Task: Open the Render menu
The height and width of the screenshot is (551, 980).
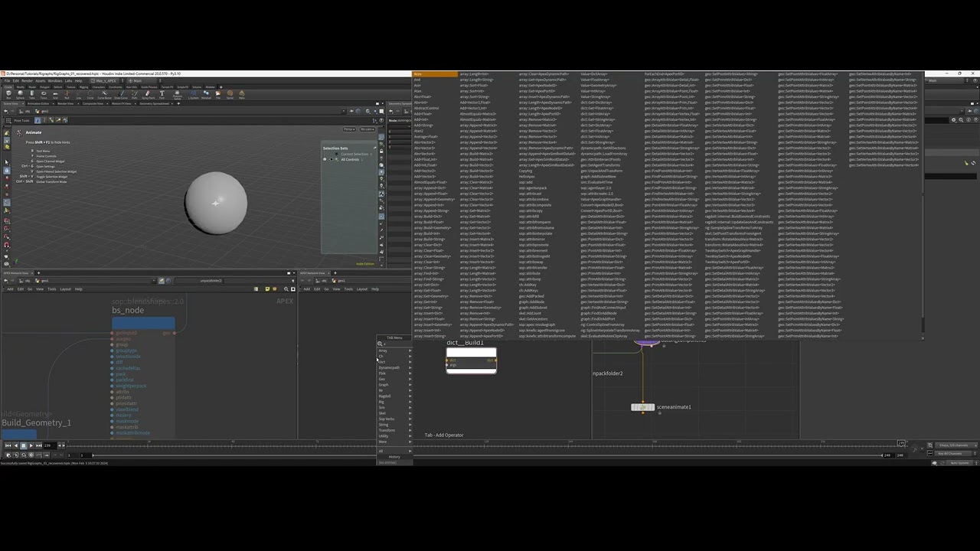Action: click(x=28, y=80)
